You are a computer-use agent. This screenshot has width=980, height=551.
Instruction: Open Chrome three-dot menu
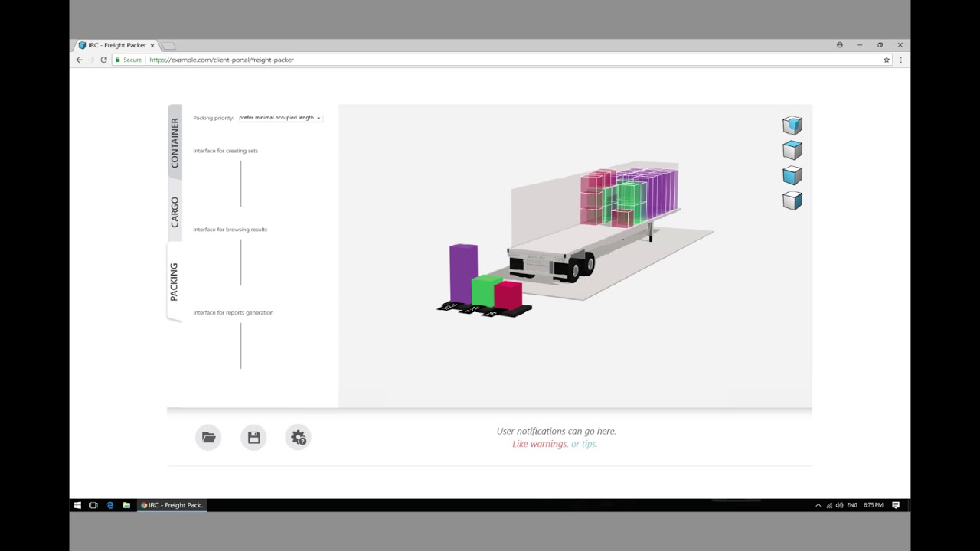900,60
